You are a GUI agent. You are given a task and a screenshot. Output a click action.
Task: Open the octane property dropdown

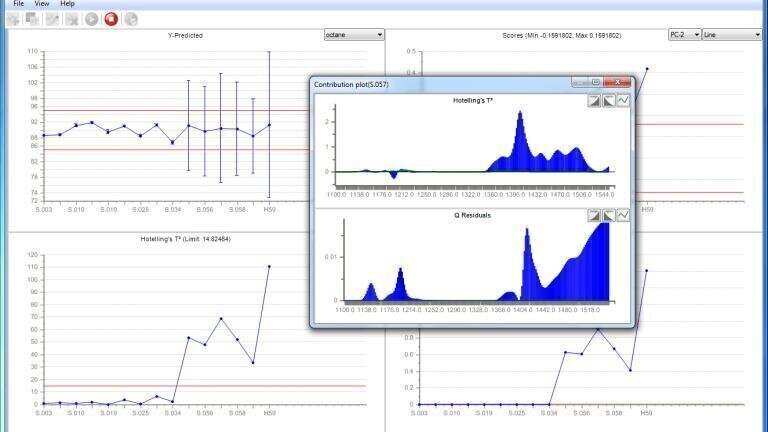coord(354,35)
